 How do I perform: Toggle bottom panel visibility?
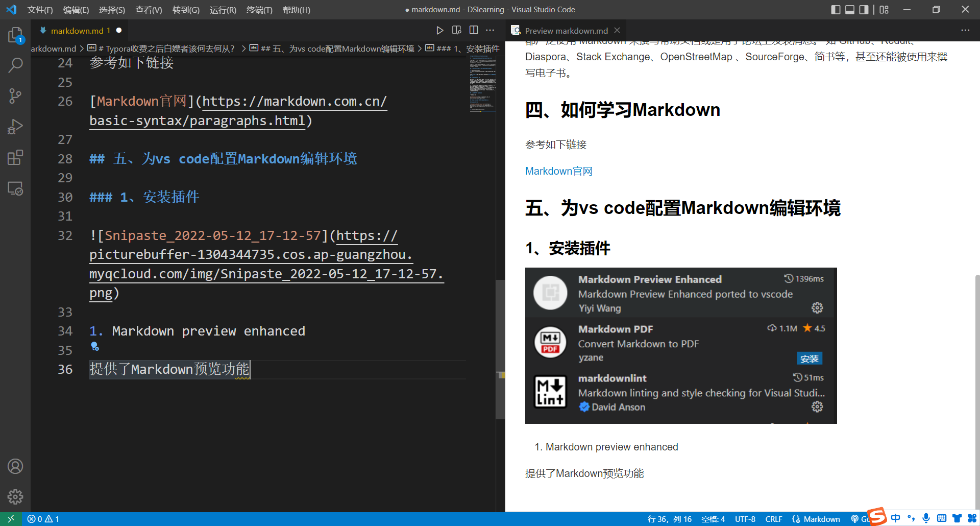tap(850, 10)
